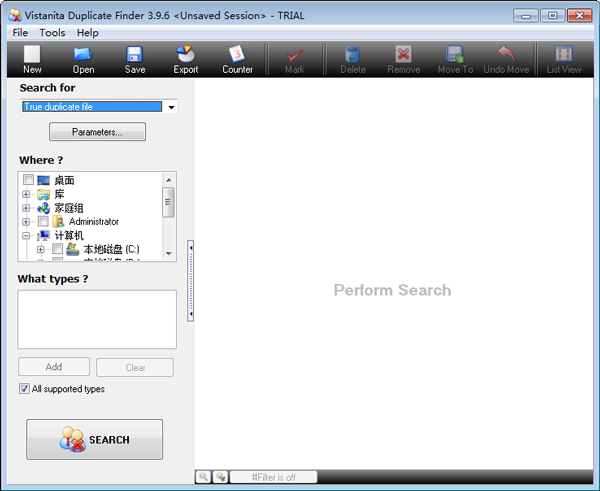600x491 pixels.
Task: Select the Administrator tree label
Action: (x=94, y=222)
